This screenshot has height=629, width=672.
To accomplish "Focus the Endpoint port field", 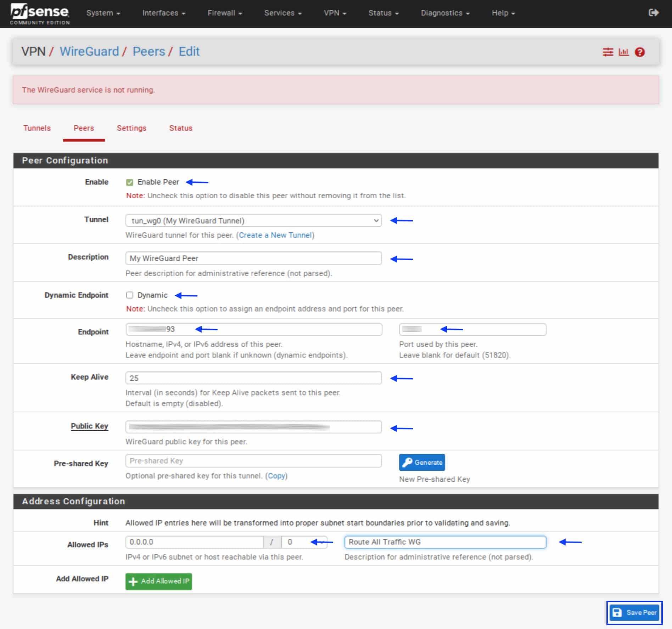I will point(472,329).
